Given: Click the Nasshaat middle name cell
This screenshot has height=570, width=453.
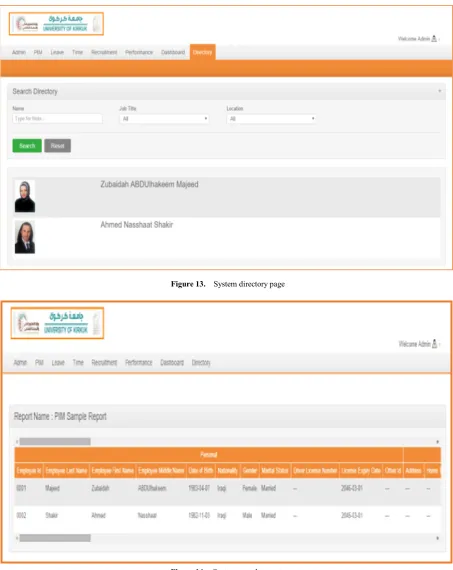Looking at the screenshot, I should click(x=147, y=515).
